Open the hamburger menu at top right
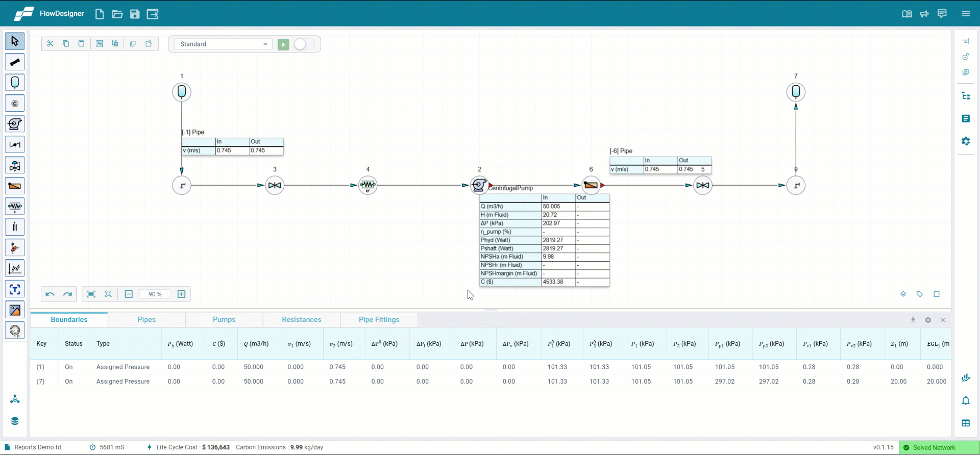 (966, 14)
